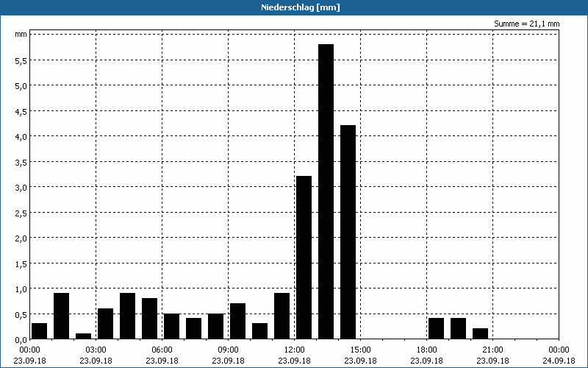The height and width of the screenshot is (368, 588).
Task: Click the 0,0 y-axis origin label
Action: pos(21,340)
